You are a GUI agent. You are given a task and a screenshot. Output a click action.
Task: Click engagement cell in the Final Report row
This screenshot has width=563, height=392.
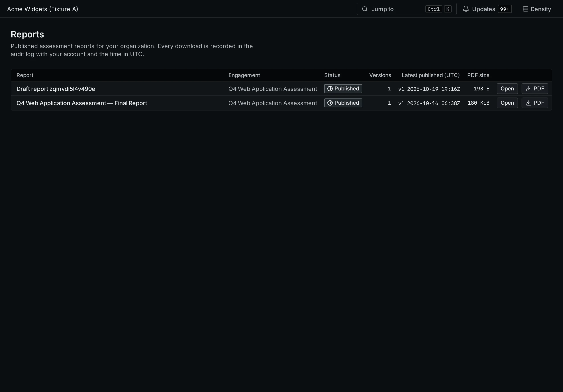click(x=273, y=103)
